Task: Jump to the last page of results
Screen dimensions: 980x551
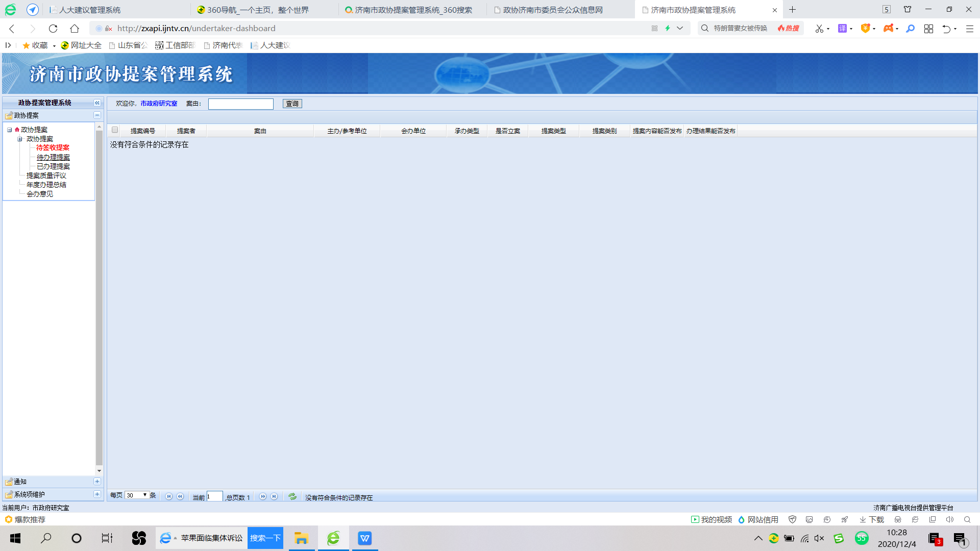Action: pos(274,496)
